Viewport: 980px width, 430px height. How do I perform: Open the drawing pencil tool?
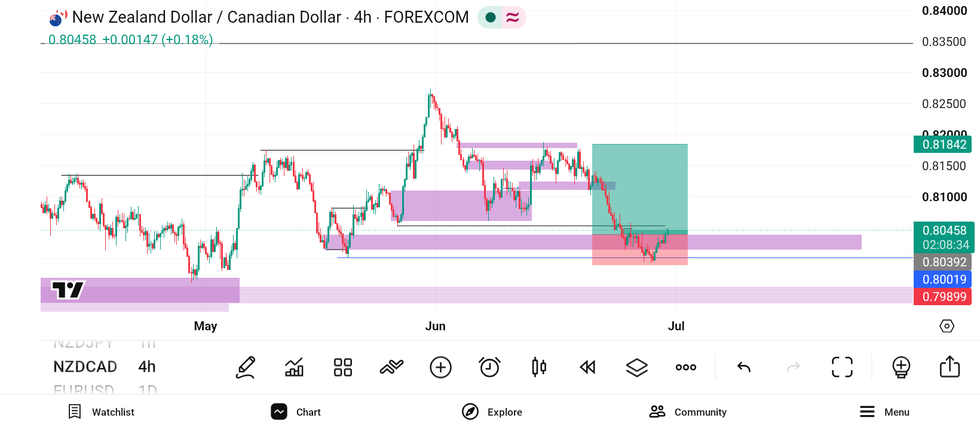pyautogui.click(x=246, y=367)
